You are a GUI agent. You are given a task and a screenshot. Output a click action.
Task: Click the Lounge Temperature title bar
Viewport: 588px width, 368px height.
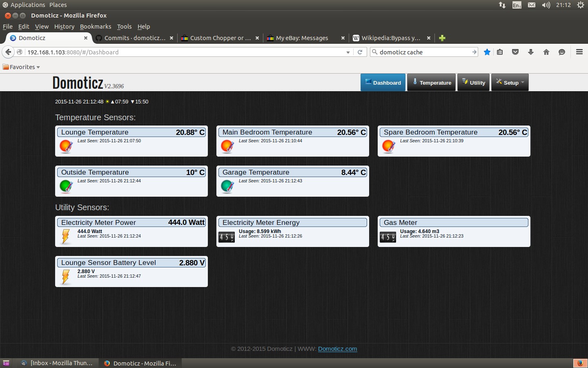(x=131, y=132)
